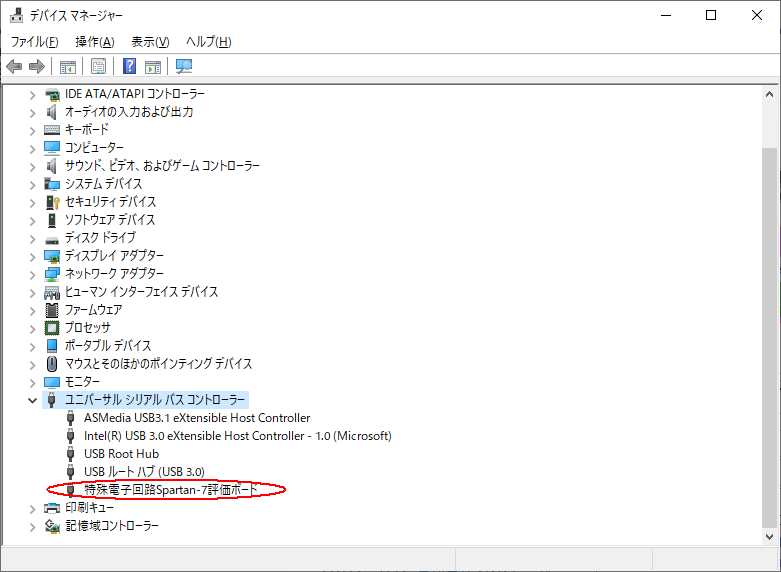This screenshot has width=781, height=572.
Task: Click the scan for hardware changes icon
Action: (x=184, y=67)
